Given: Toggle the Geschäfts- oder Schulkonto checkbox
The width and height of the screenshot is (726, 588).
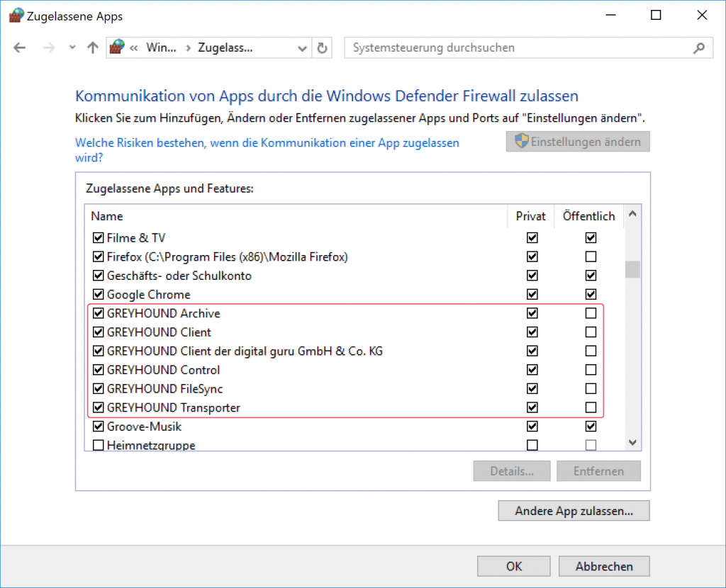Looking at the screenshot, I should click(x=98, y=276).
